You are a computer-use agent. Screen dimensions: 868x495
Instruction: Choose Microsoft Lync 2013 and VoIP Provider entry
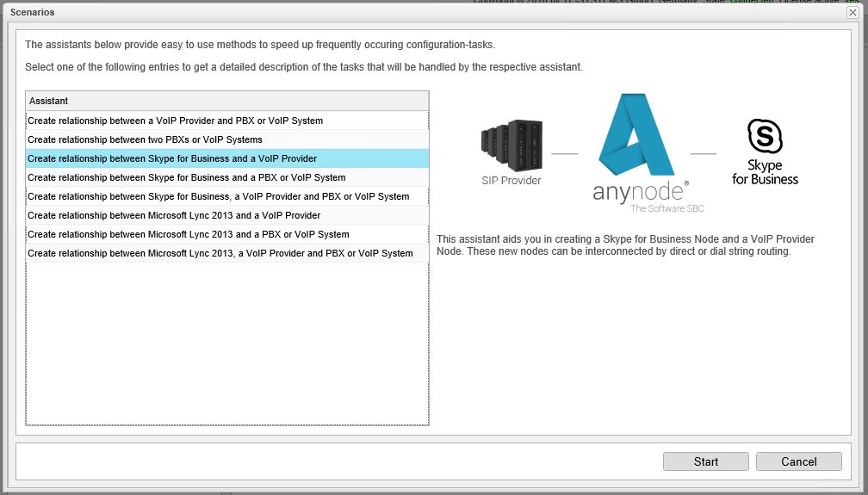tap(174, 215)
